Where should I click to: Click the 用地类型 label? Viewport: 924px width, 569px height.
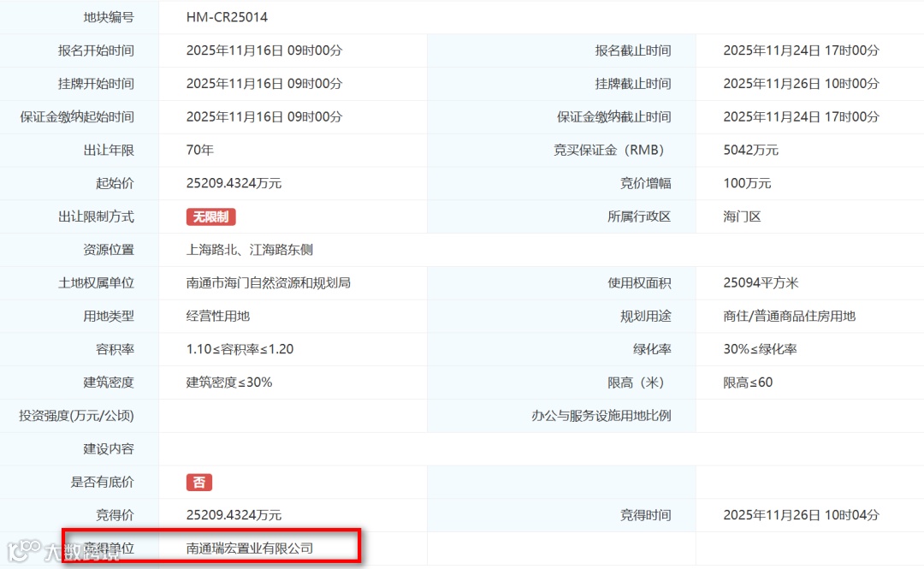pyautogui.click(x=109, y=316)
